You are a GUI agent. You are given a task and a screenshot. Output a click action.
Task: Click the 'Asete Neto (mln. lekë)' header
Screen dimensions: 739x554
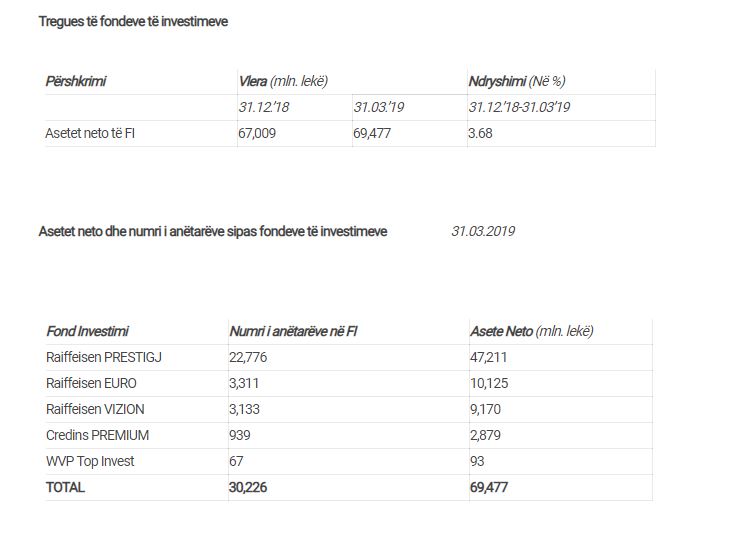(x=531, y=331)
